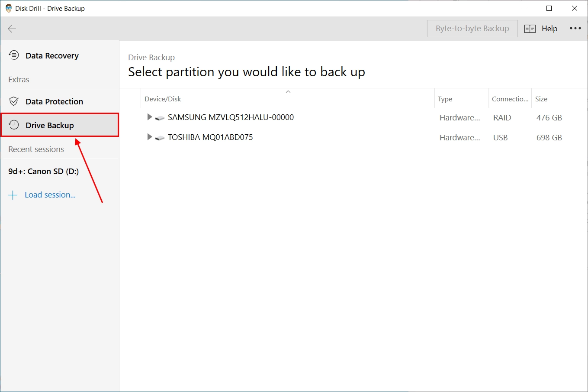Click the Data Protection shield icon
The height and width of the screenshot is (392, 588).
[x=14, y=101]
